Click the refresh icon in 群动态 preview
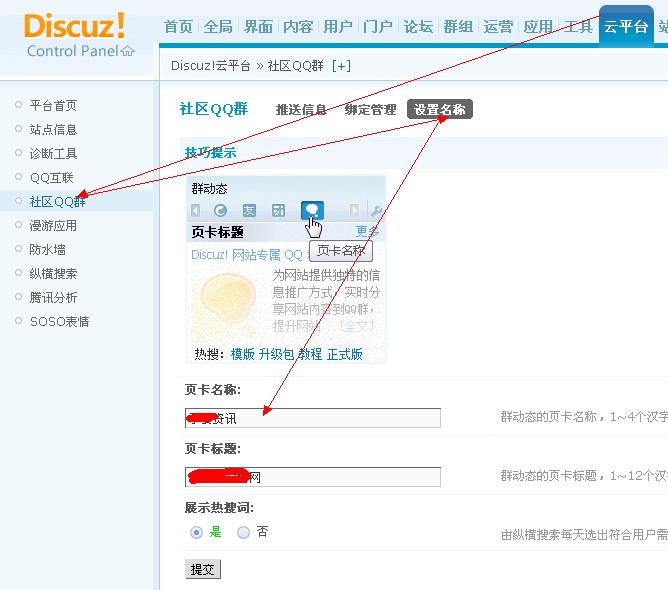This screenshot has height=590, width=668. tap(220, 210)
